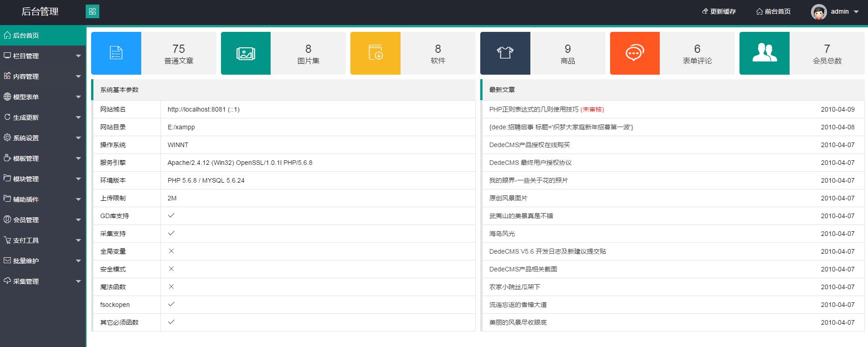Click the PHP 5.6.8 / MYSQL 5.6.24 value
The width and height of the screenshot is (868, 347).
tap(206, 180)
